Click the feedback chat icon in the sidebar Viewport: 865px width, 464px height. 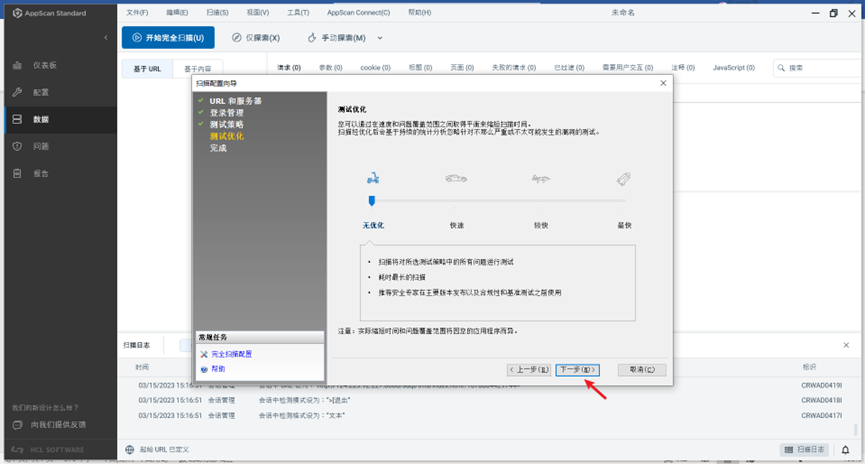(x=18, y=425)
